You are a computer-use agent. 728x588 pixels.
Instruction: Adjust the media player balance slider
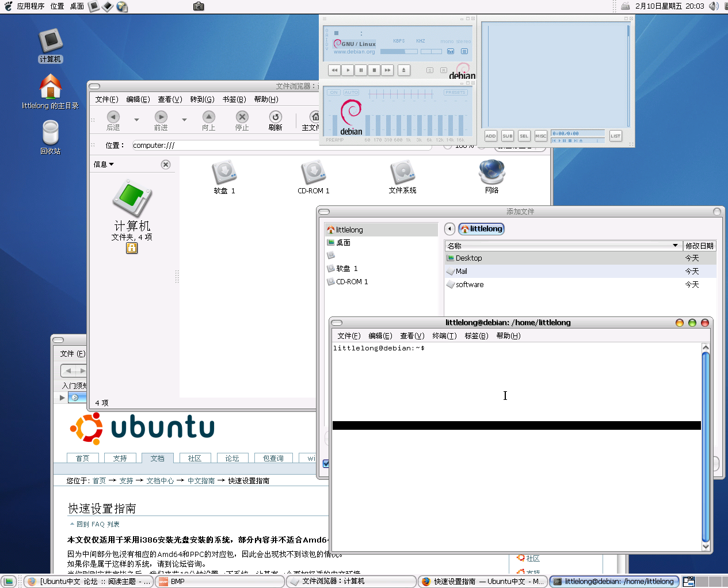pos(432,52)
